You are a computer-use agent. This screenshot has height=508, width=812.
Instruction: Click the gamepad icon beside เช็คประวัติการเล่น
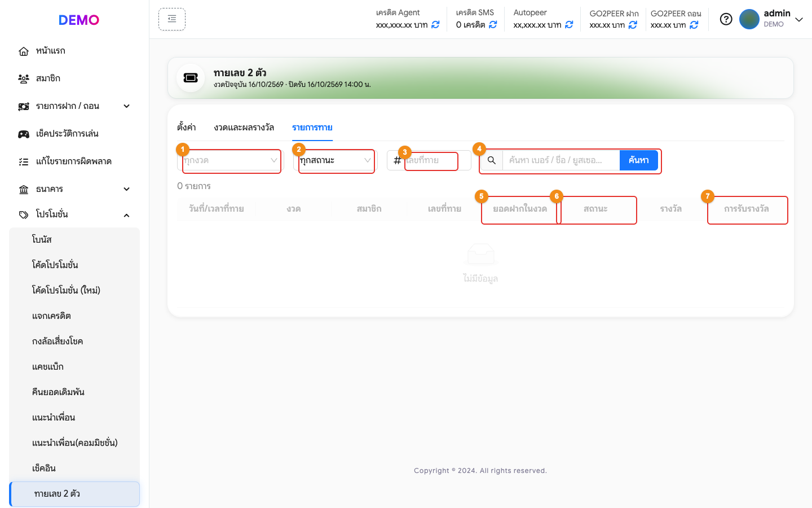(24, 134)
